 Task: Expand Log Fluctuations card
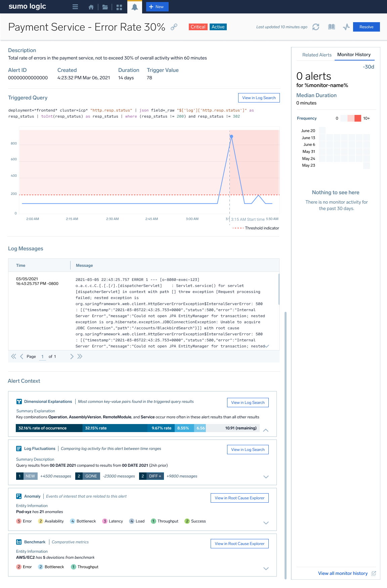click(266, 477)
